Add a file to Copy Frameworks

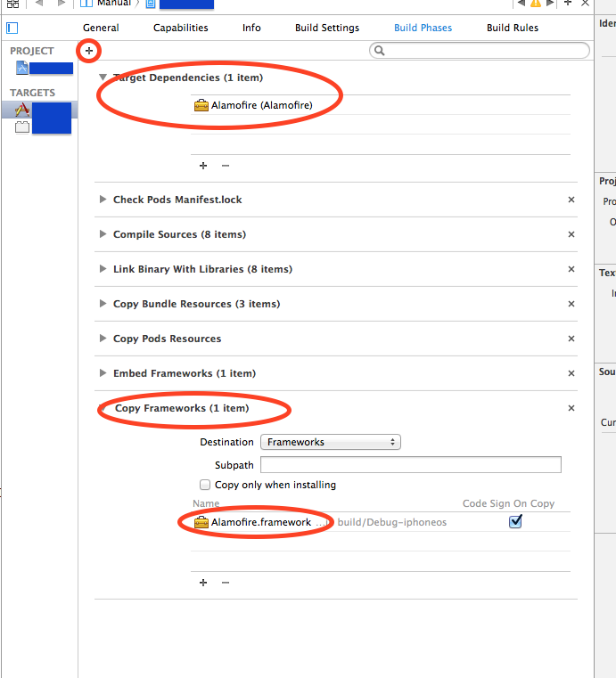click(x=203, y=583)
